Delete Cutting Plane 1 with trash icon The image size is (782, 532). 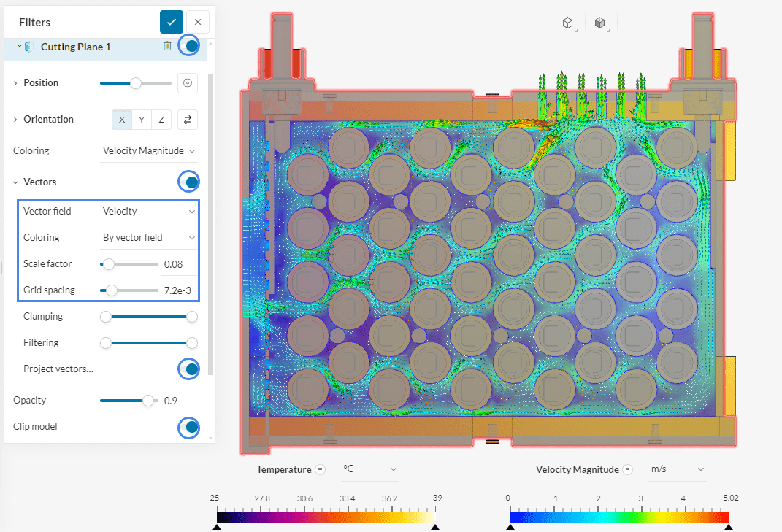[x=167, y=46]
